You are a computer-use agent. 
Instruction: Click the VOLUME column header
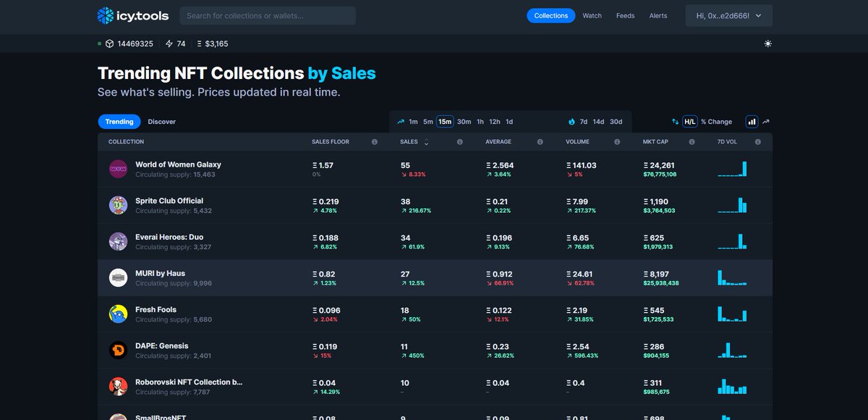[577, 142]
